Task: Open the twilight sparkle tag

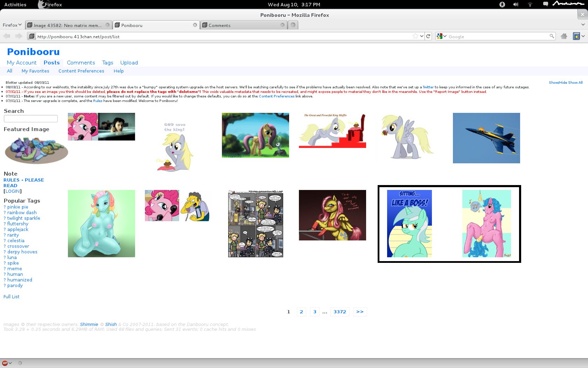Action: [24, 218]
